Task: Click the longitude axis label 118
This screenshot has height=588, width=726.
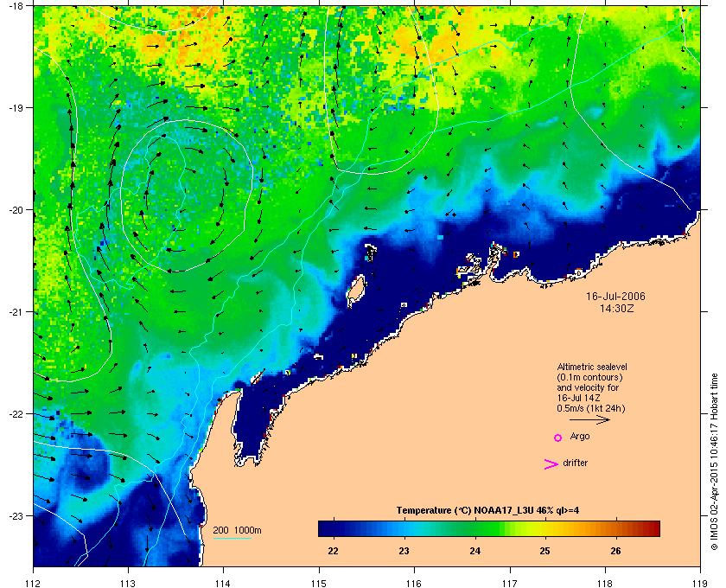Action: pyautogui.click(x=605, y=583)
